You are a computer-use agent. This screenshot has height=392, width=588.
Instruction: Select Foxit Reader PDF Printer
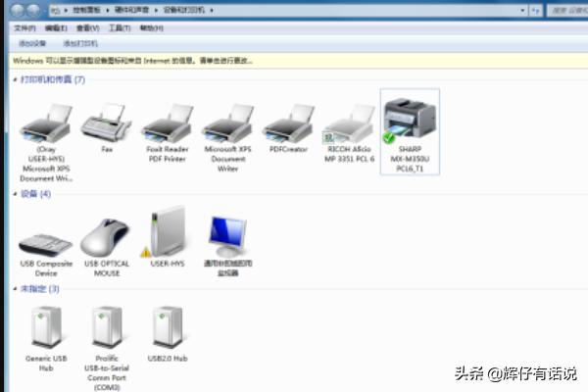168,125
